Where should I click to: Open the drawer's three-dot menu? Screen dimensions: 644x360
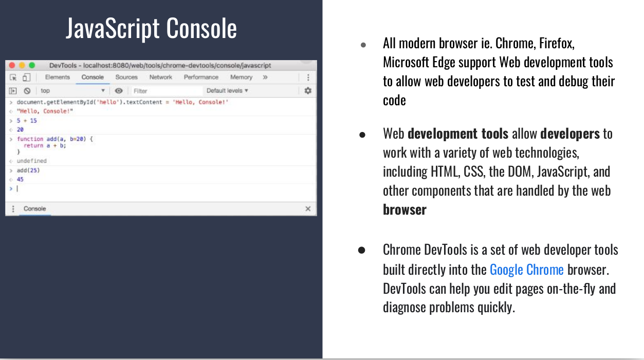point(13,209)
